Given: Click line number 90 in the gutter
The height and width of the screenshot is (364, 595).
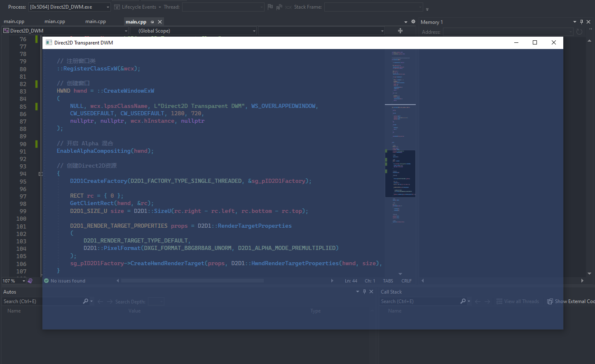Looking at the screenshot, I should 23,144.
